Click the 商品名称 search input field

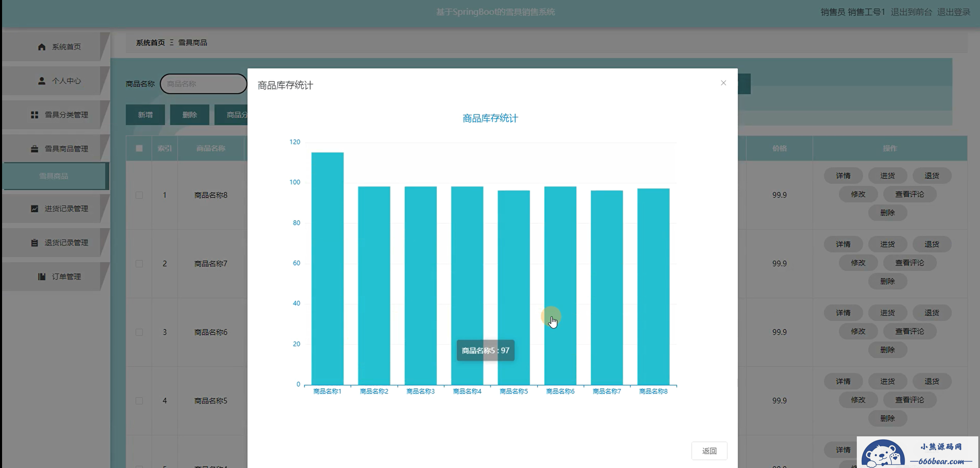tap(203, 84)
